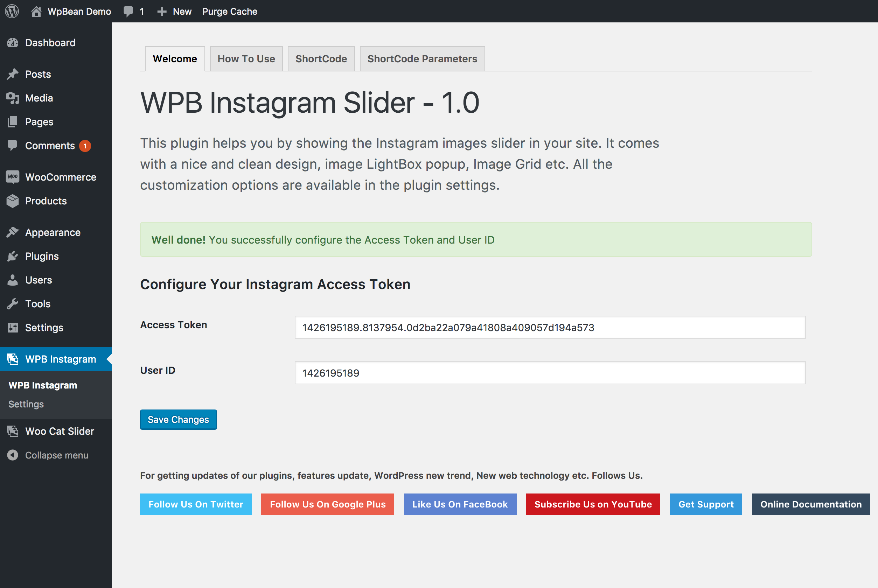Click the Users person icon
The width and height of the screenshot is (878, 588).
click(12, 280)
